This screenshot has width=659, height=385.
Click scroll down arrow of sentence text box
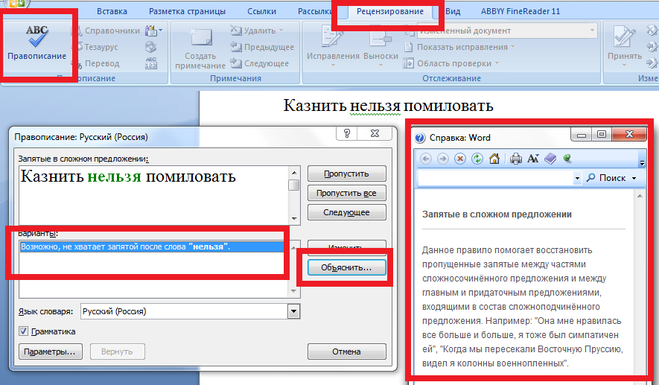[x=294, y=219]
